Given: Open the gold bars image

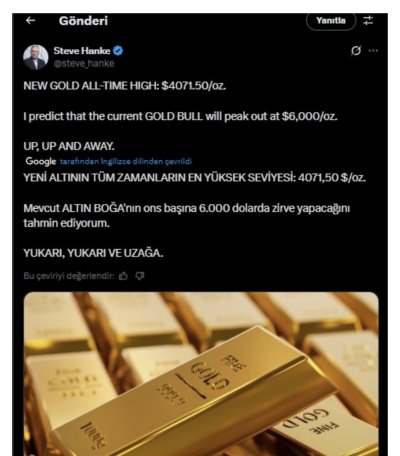Looking at the screenshot, I should point(201,374).
